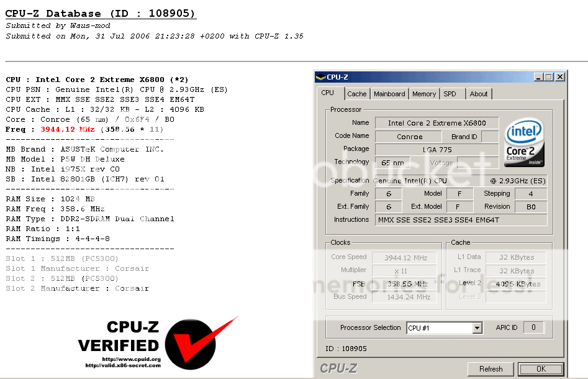The image size is (588, 379).
Task: Click the Refresh button
Action: click(x=490, y=368)
